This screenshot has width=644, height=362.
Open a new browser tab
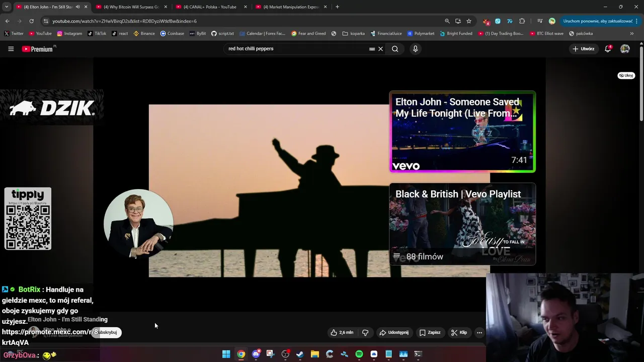337,7
